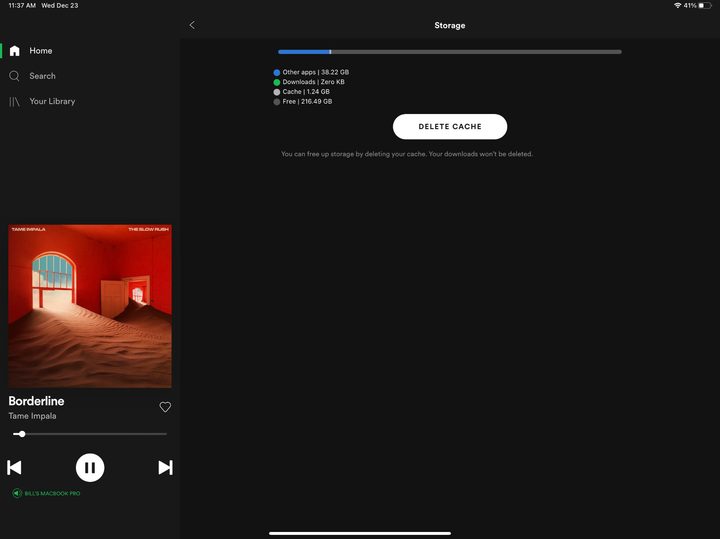Click the light gray Cache legend dot

point(277,92)
